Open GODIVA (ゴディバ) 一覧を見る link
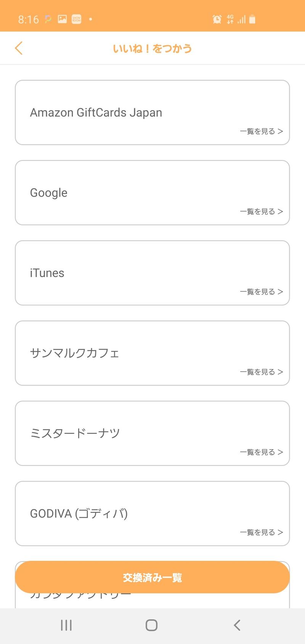Image resolution: width=305 pixels, height=644 pixels. point(261,532)
